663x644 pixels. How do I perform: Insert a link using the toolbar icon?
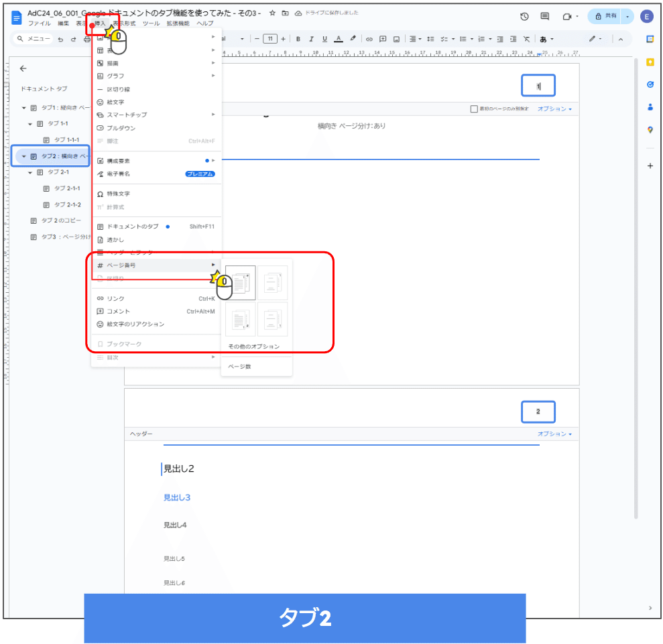click(x=369, y=39)
